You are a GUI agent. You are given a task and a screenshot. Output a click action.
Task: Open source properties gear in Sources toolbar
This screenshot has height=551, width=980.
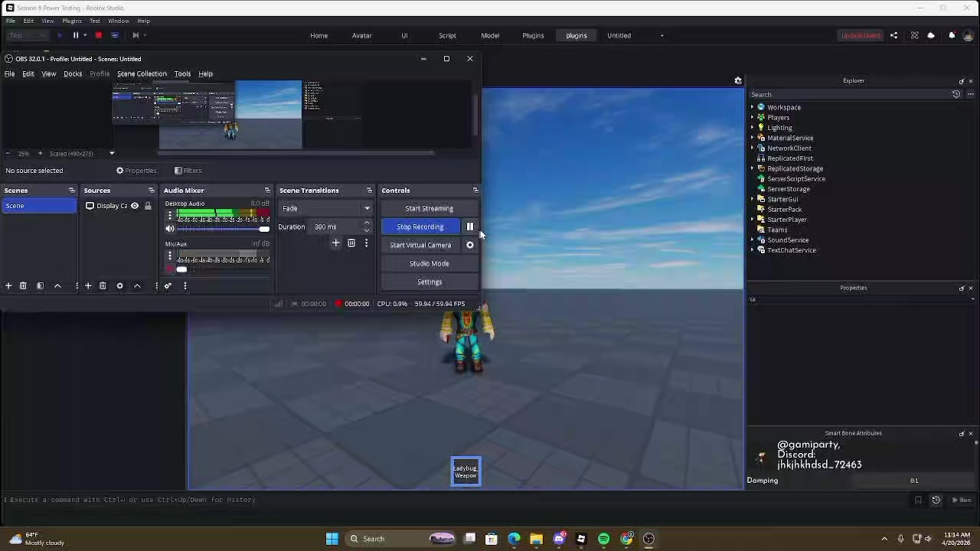tap(119, 285)
